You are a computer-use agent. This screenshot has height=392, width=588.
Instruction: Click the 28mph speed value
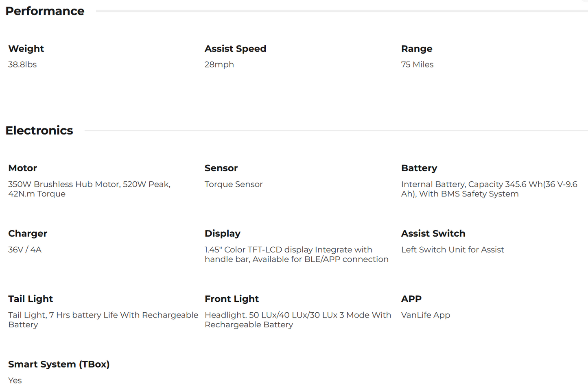click(x=219, y=65)
